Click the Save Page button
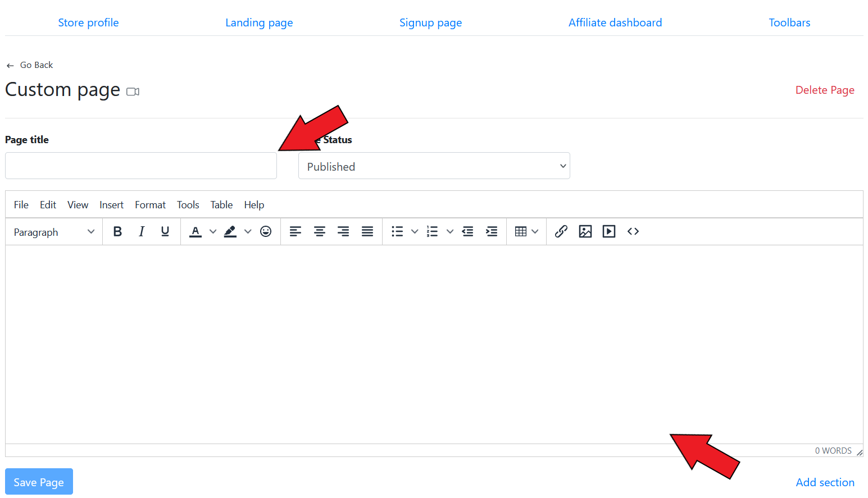 tap(39, 482)
